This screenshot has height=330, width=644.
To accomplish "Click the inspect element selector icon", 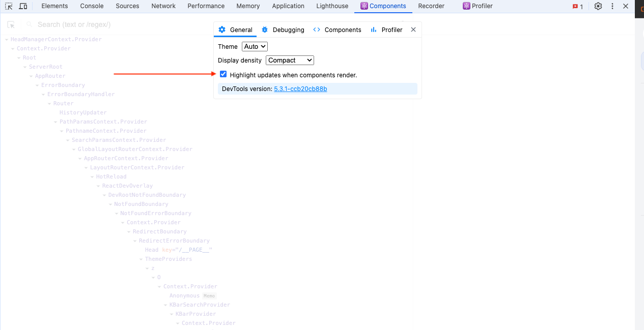I will pyautogui.click(x=9, y=6).
